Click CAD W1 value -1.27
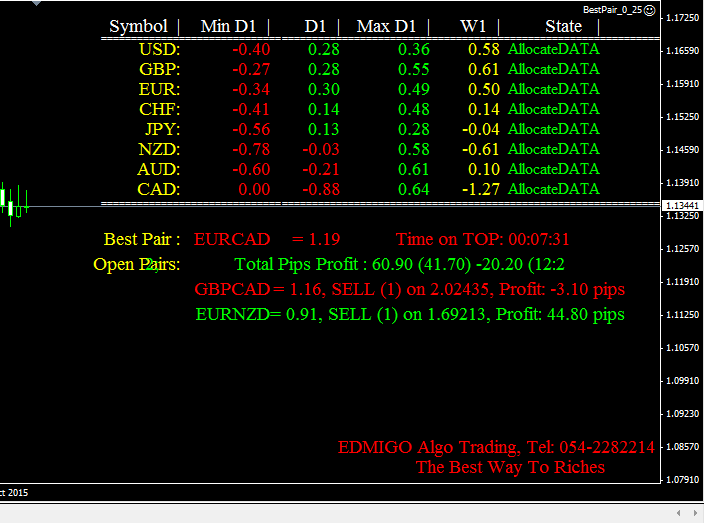This screenshot has width=704, height=524. coord(480,189)
